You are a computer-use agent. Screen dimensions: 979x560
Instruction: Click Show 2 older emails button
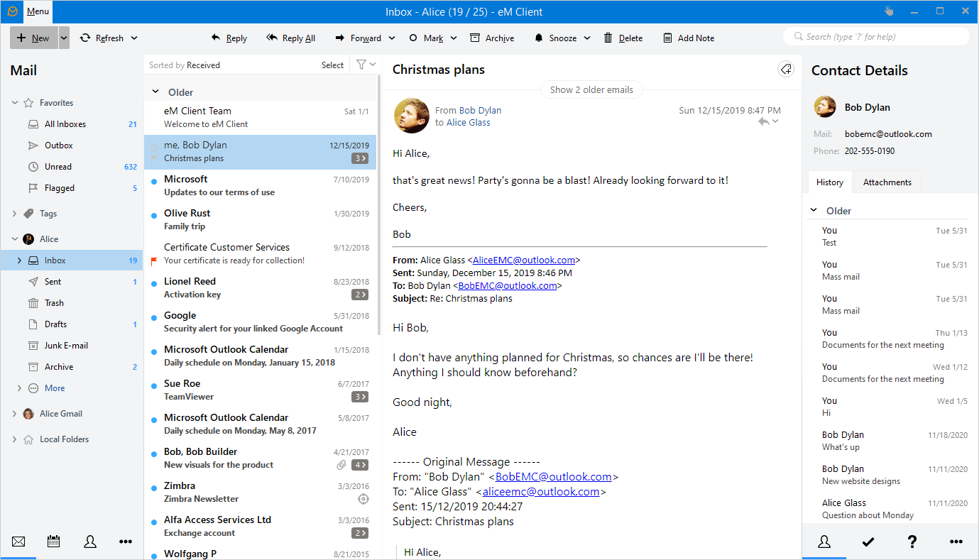coord(591,89)
